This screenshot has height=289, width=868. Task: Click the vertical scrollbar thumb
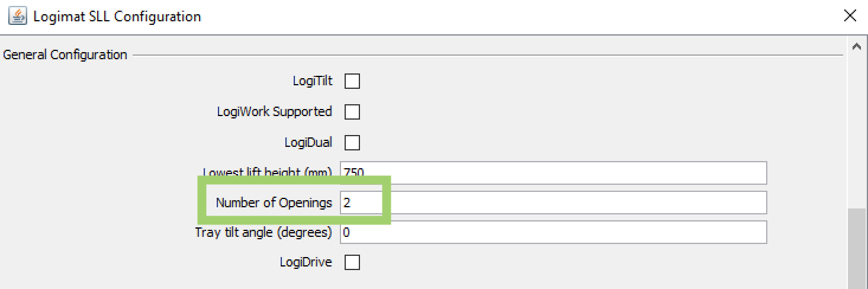pos(856,249)
